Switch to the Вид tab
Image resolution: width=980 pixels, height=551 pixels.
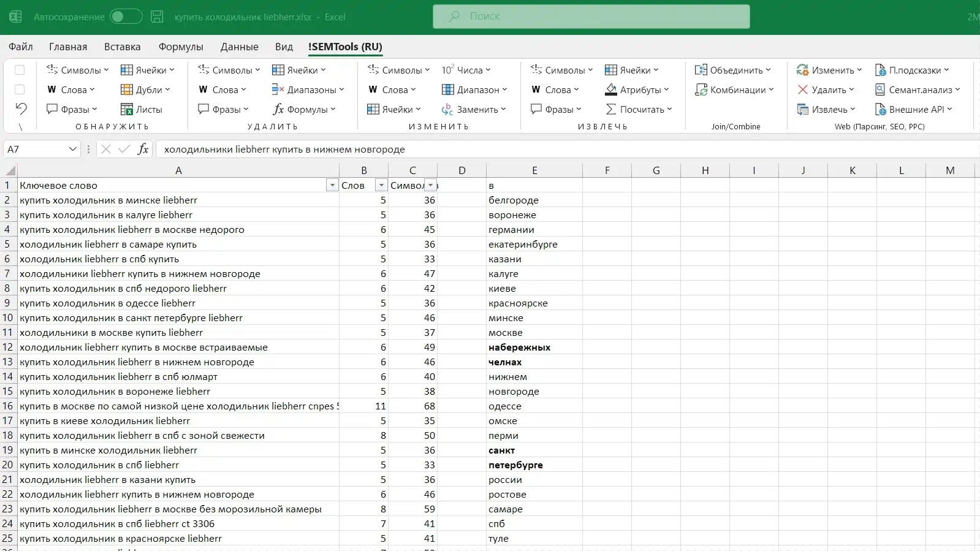pos(284,47)
